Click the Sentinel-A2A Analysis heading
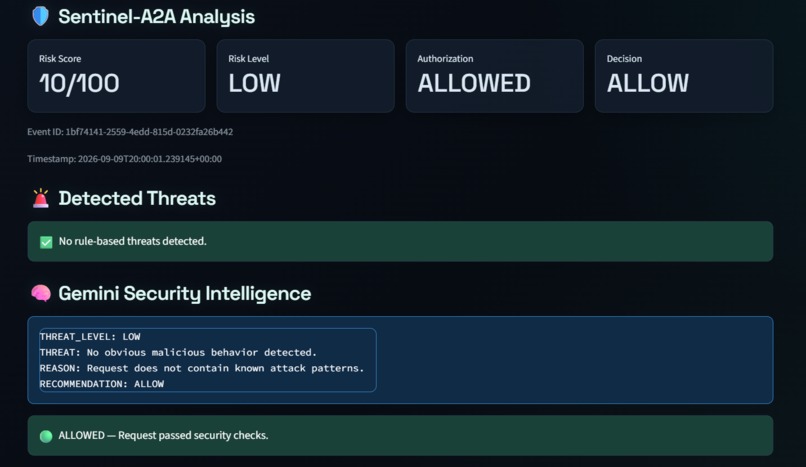This screenshot has width=806, height=467. point(156,16)
